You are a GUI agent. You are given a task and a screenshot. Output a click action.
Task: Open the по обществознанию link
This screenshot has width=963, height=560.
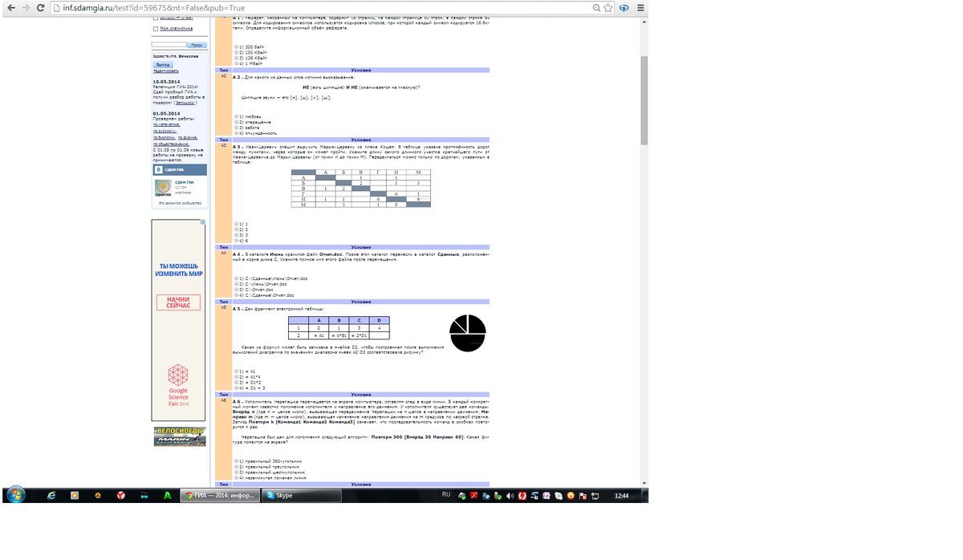point(170,144)
